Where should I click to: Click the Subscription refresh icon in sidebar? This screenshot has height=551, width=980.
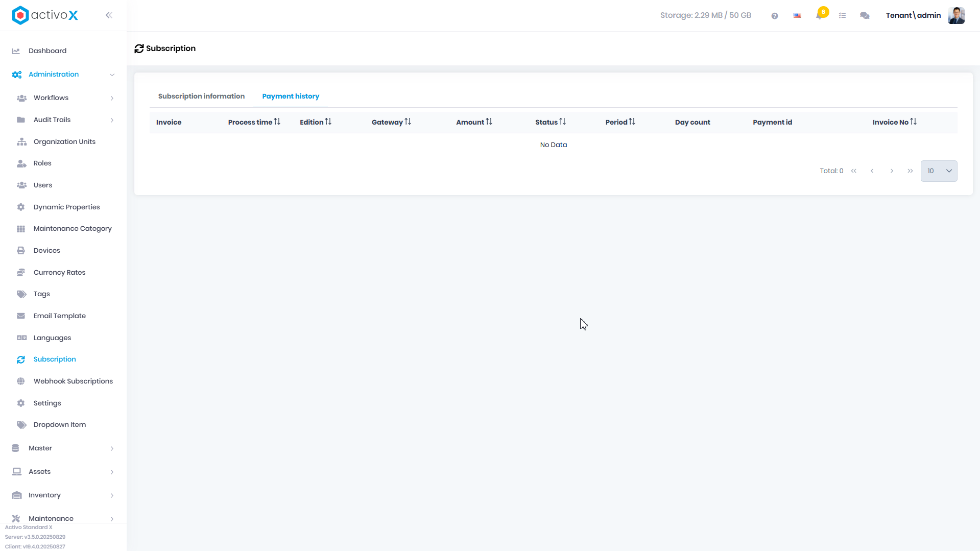pos(21,360)
